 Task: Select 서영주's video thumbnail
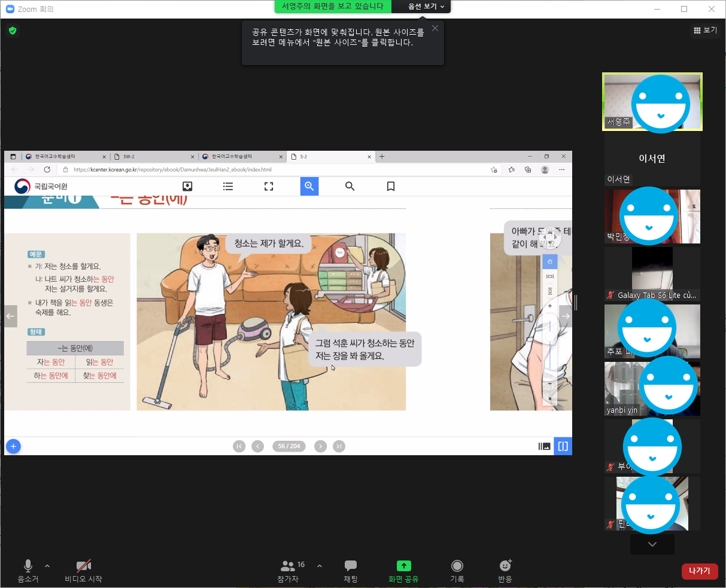pyautogui.click(x=652, y=102)
